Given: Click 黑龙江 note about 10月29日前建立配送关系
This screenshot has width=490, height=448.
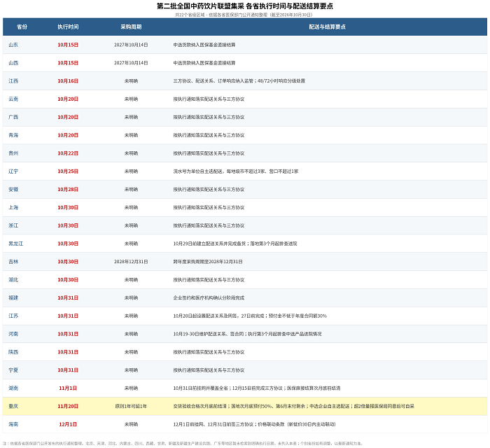Looking at the screenshot, I should tap(235, 244).
